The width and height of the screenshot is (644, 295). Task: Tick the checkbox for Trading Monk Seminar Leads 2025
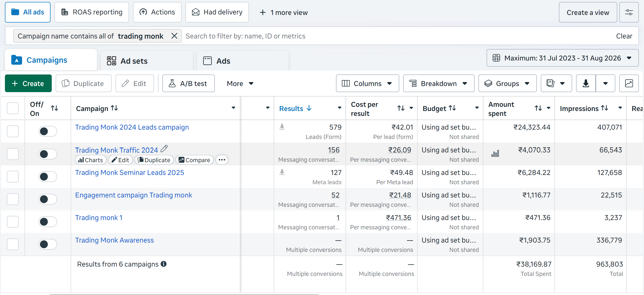tap(13, 177)
